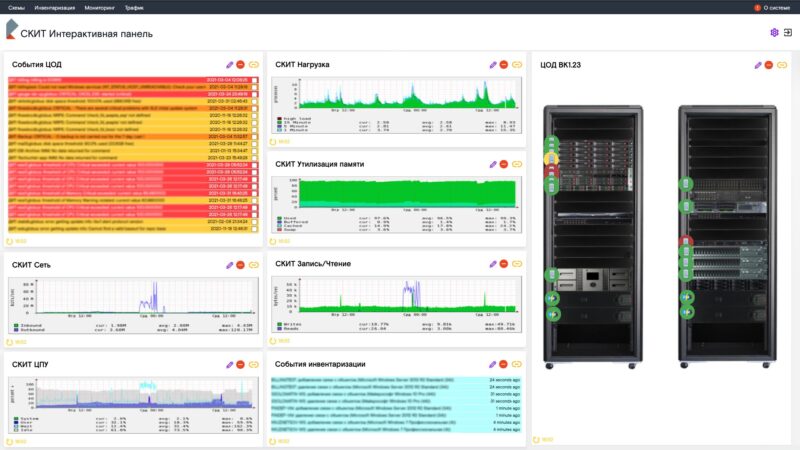Open the dashboard settings gear icon
The height and width of the screenshot is (450, 800).
click(x=774, y=33)
